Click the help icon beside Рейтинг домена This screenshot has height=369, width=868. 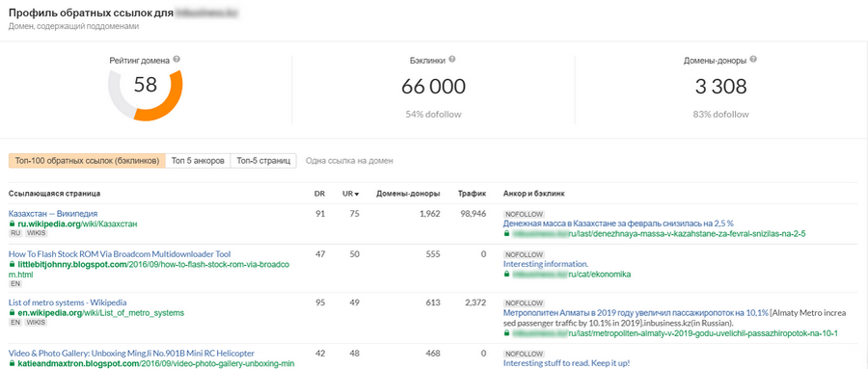coord(176,59)
